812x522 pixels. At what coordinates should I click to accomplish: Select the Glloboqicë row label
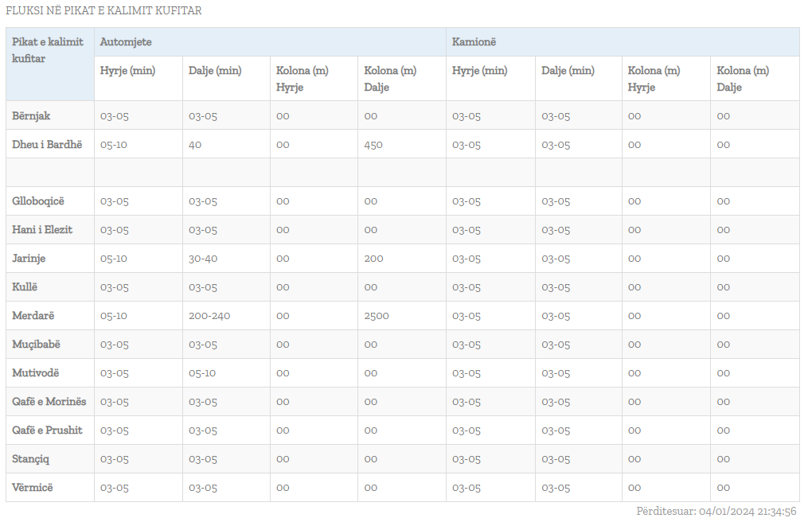pyautogui.click(x=37, y=201)
